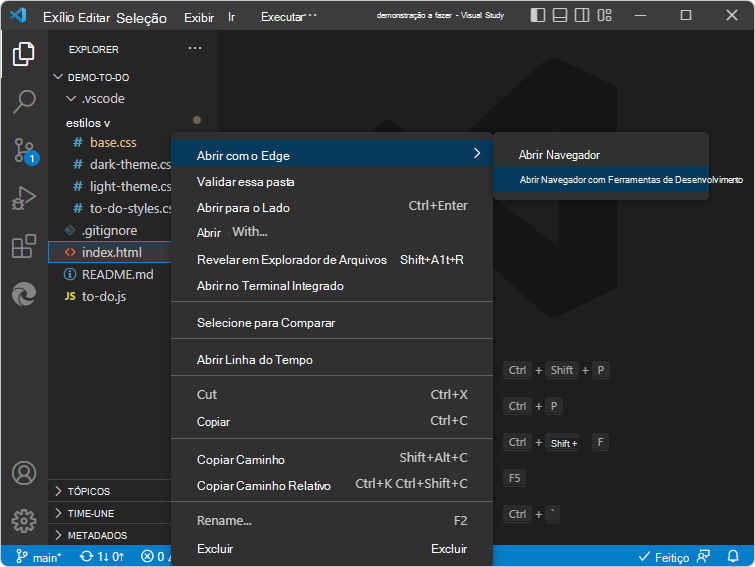Viewport: 755px width, 567px height.
Task: Expand the TÓPICOS section
Action: pyautogui.click(x=89, y=491)
